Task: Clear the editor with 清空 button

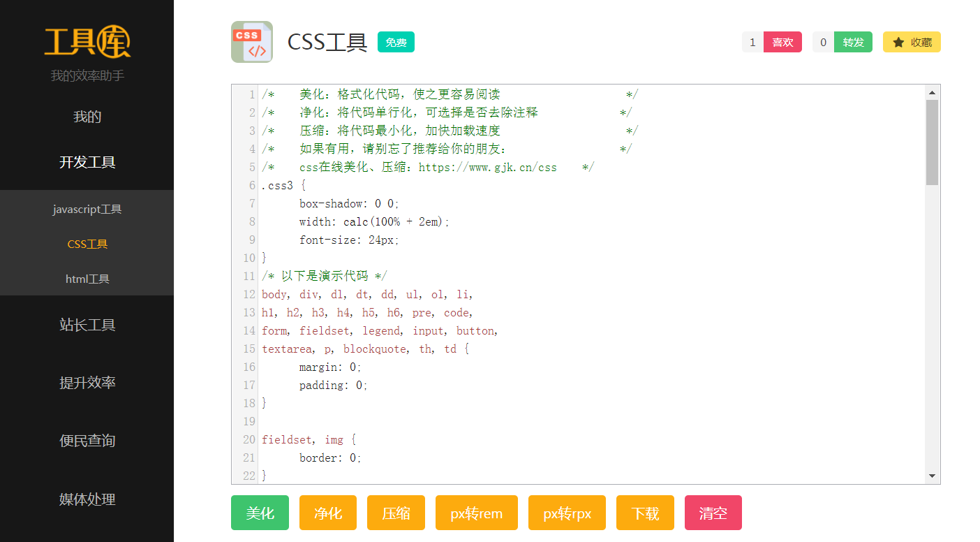Action: pyautogui.click(x=713, y=513)
